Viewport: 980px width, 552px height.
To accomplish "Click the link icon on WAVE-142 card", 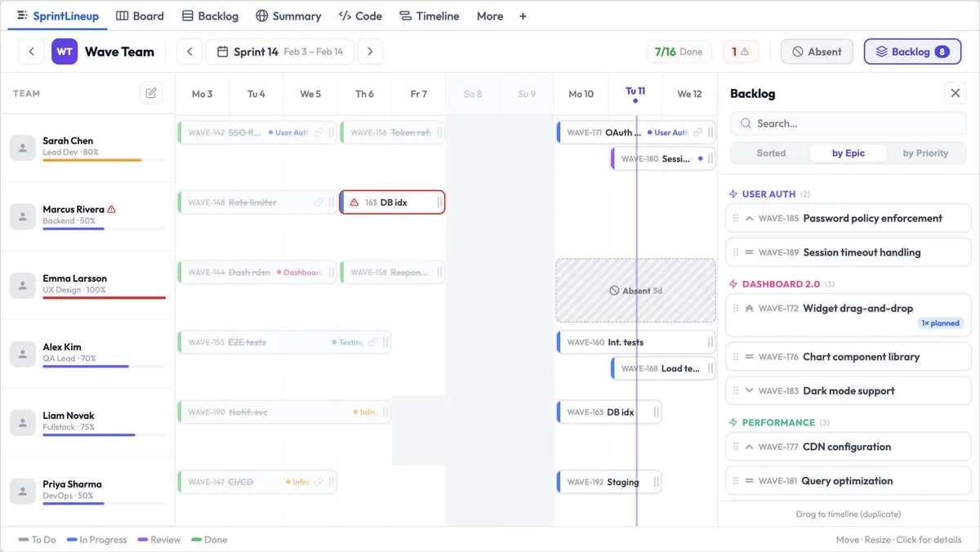I will coord(319,132).
